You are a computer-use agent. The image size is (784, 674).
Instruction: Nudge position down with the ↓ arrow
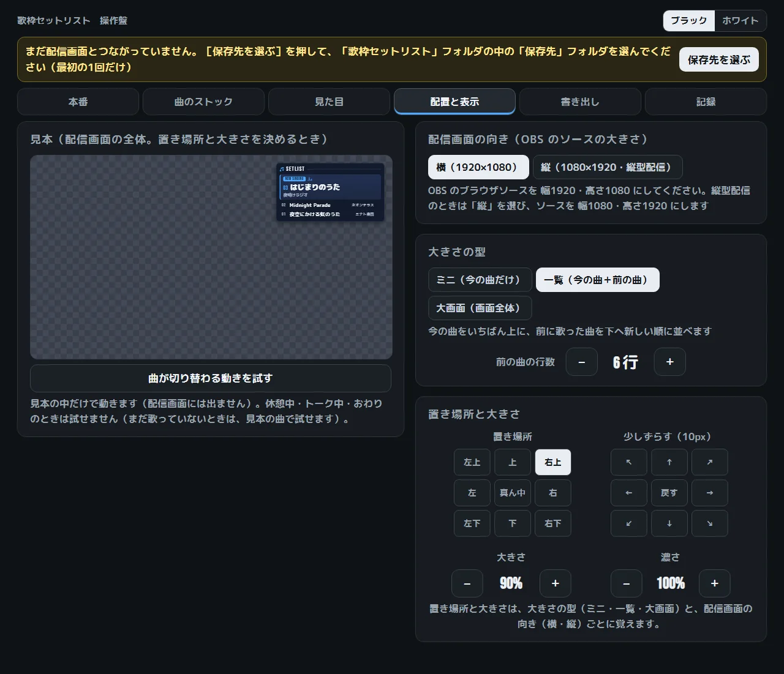tap(669, 523)
